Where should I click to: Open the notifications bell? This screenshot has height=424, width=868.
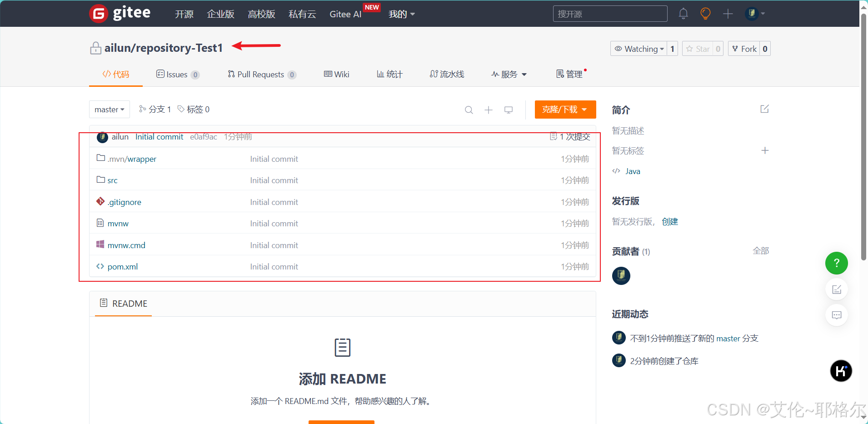coord(683,14)
